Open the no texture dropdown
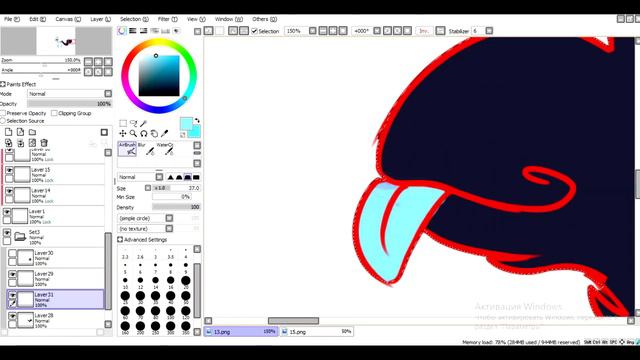 pos(146,229)
